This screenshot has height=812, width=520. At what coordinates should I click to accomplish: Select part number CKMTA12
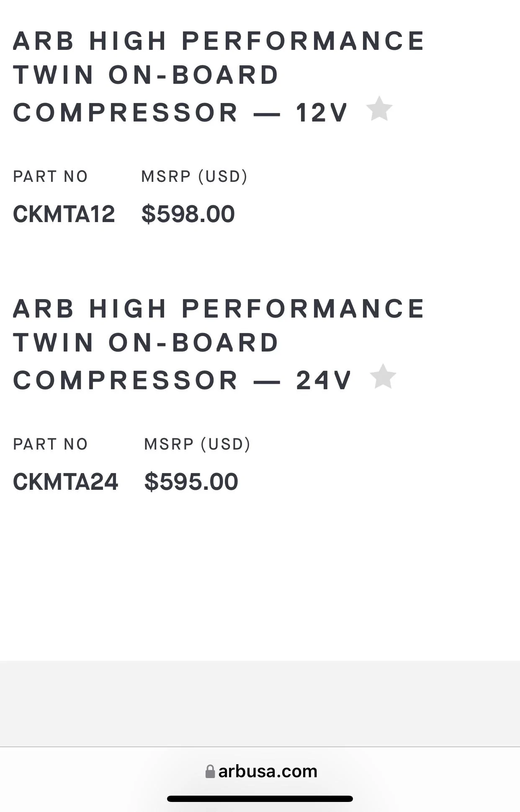point(64,214)
